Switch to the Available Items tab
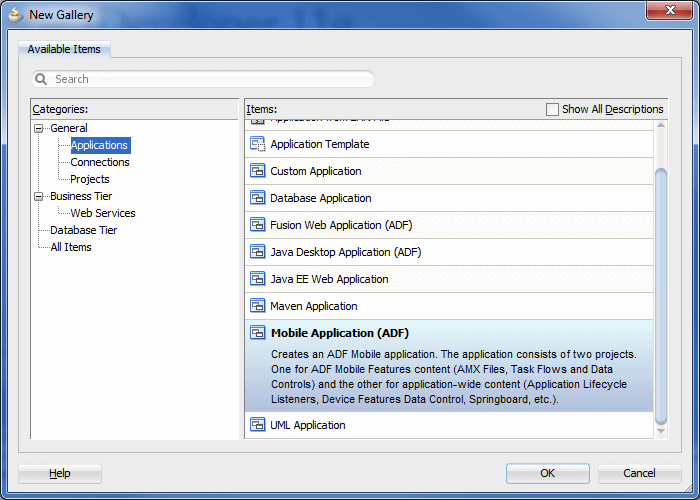Image resolution: width=700 pixels, height=500 pixels. point(64,49)
